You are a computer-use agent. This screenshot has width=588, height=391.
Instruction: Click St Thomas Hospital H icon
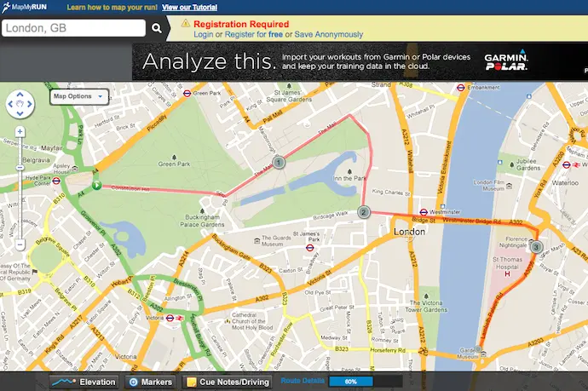507,274
